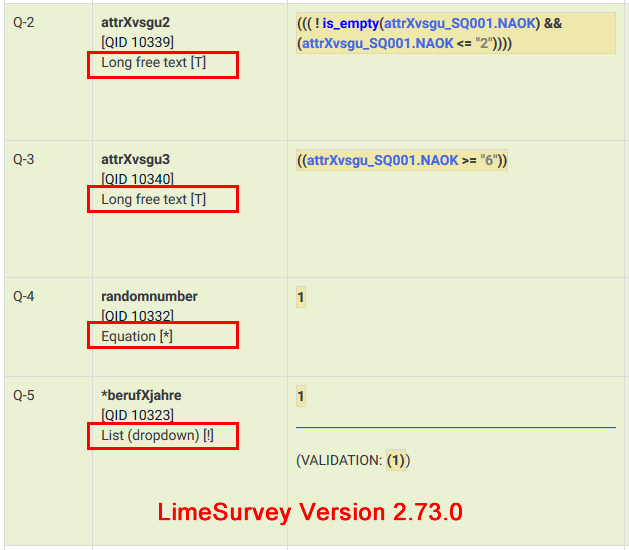Select the QID 10323 label
The image size is (629, 550).
[x=137, y=415]
